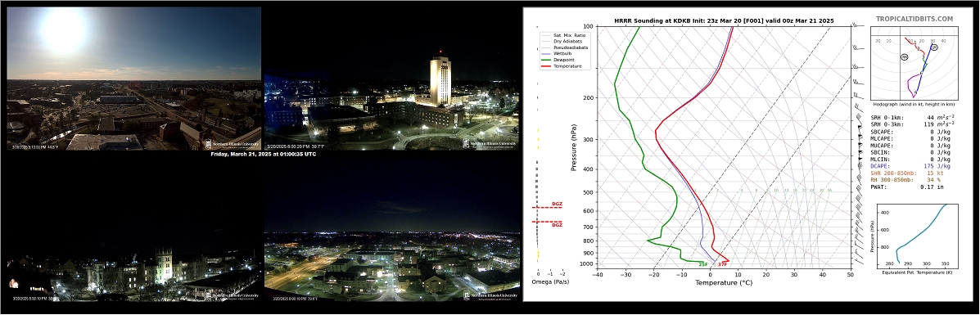Click the Equivalent Pot. Temperature (K) axis label
The width and height of the screenshot is (980, 315).
pyautogui.click(x=917, y=272)
